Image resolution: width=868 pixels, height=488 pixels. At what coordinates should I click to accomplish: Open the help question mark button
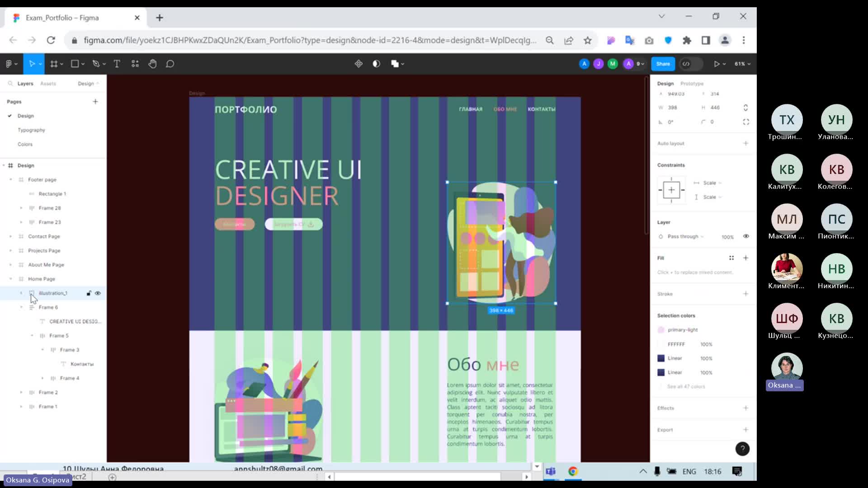tap(742, 449)
